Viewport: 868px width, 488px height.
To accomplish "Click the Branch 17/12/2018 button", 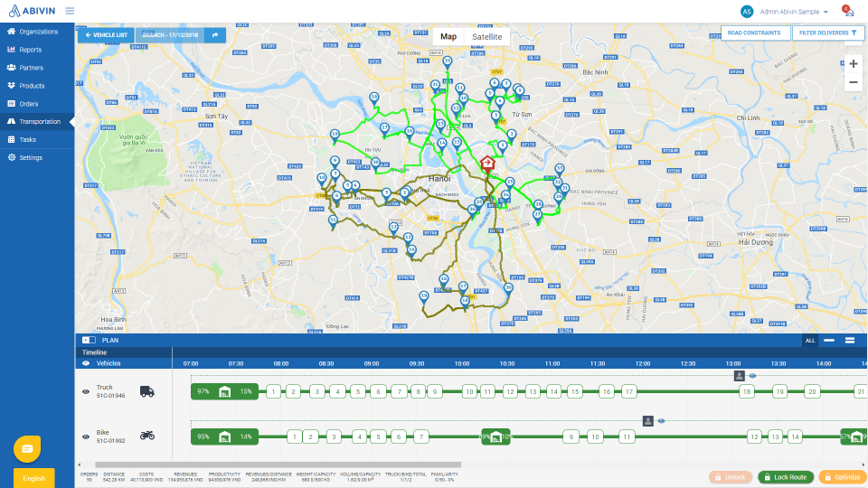I will tap(170, 35).
